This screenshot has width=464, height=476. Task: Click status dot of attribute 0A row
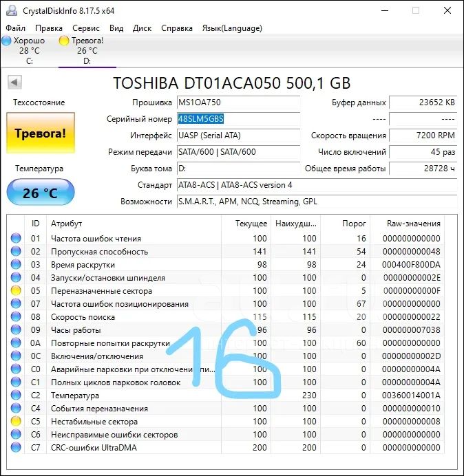pos(16,343)
